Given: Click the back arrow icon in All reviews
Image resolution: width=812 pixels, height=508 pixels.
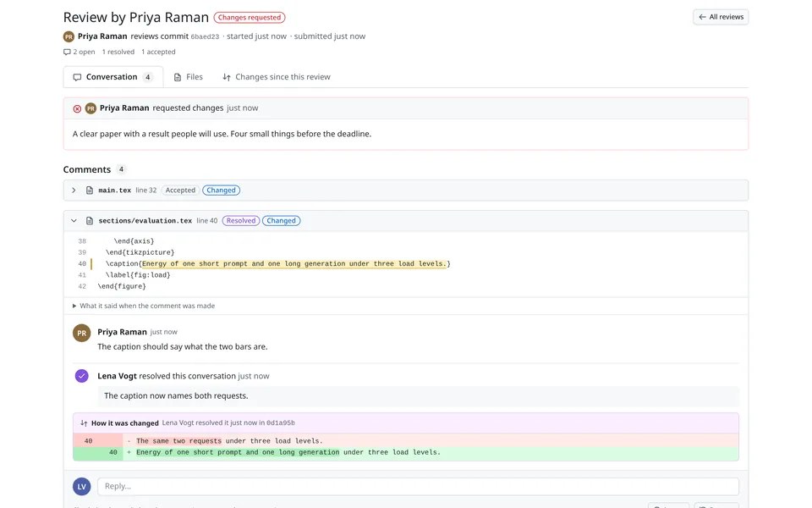Looking at the screenshot, I should click(x=702, y=17).
